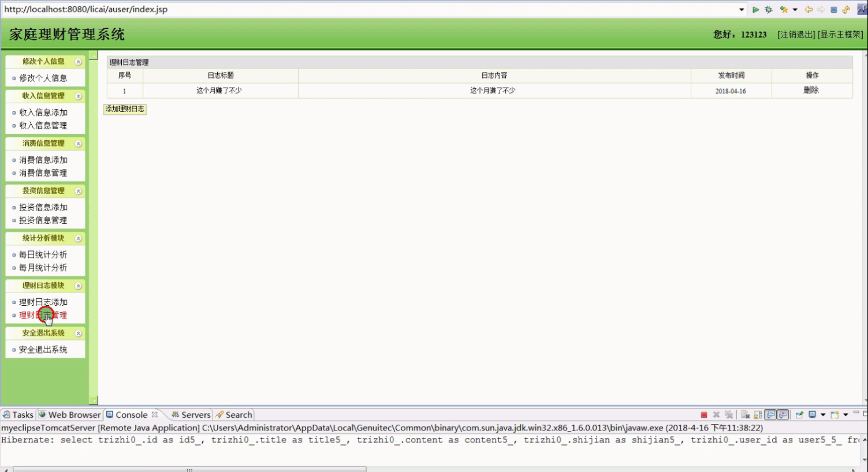Delete the log entry with 删除 link

click(811, 90)
